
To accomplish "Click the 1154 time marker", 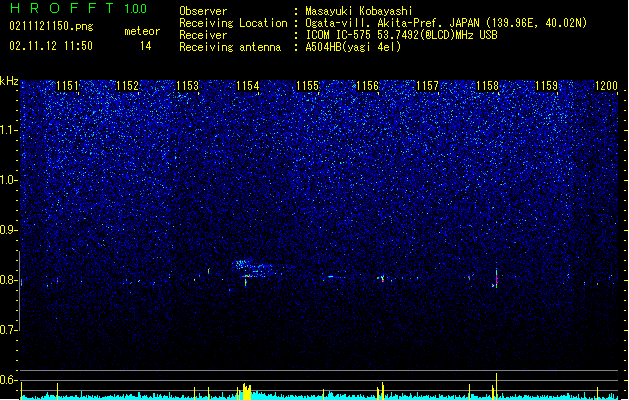I will [x=248, y=86].
